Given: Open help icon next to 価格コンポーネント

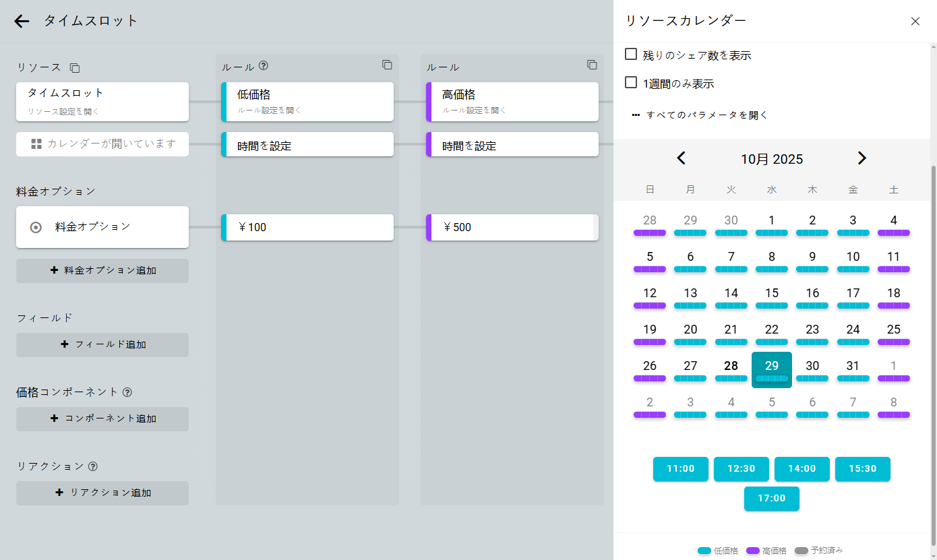Looking at the screenshot, I should 127,392.
